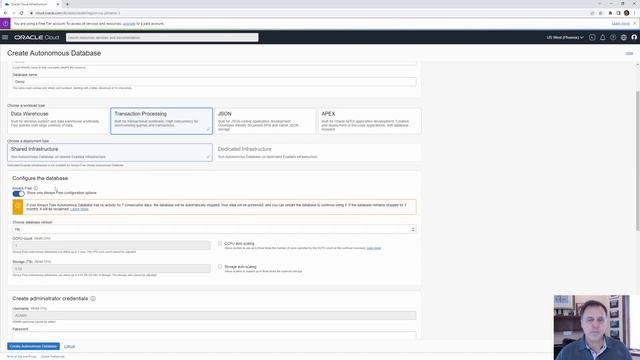Screen dimensions: 640x360
Task: Click the OCPU count read-only field
Action: click(111, 245)
